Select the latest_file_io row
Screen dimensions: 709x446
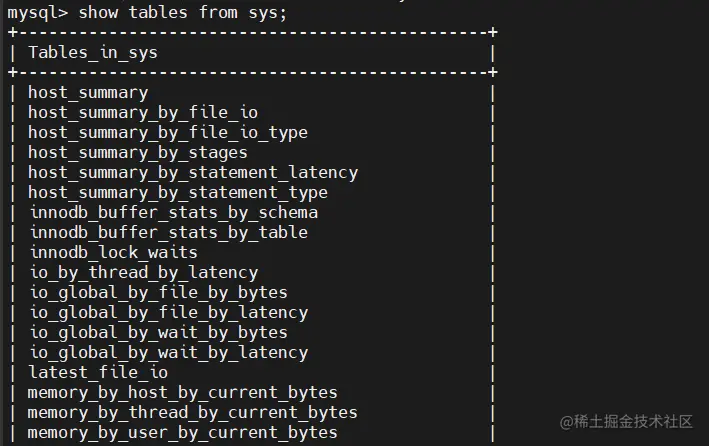point(97,372)
